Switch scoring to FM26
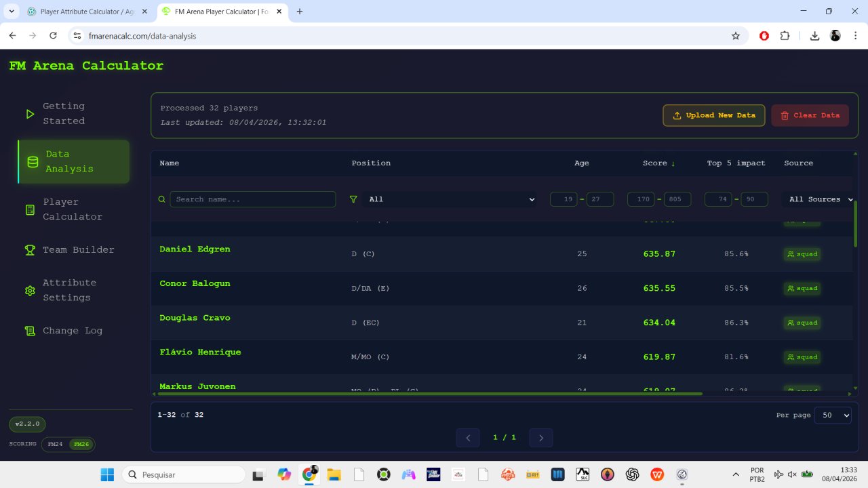868x488 pixels. (81, 444)
